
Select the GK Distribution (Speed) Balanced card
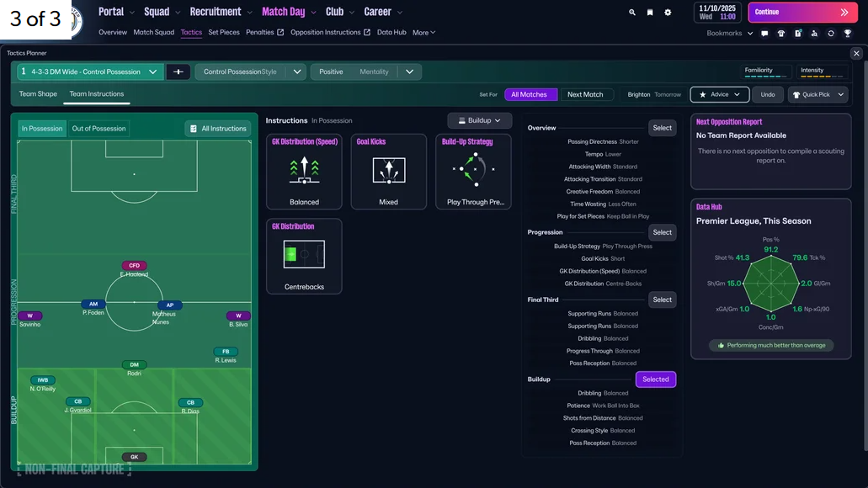coord(304,172)
